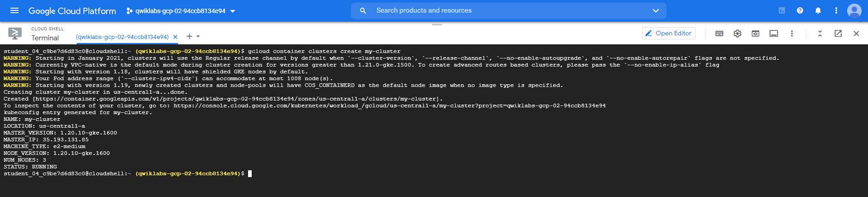Close the qwiklabs terminal tab
Image resolution: width=868 pixels, height=197 pixels.
[176, 37]
